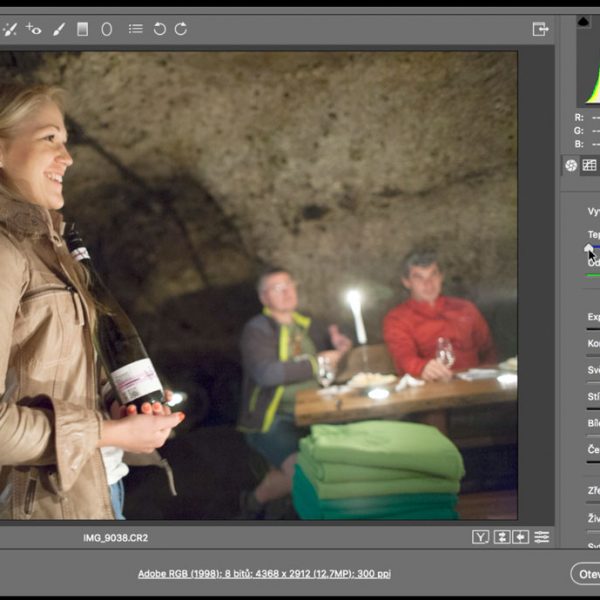Select the Red Eye Removal tool
Screen dimensions: 600x600
34,29
